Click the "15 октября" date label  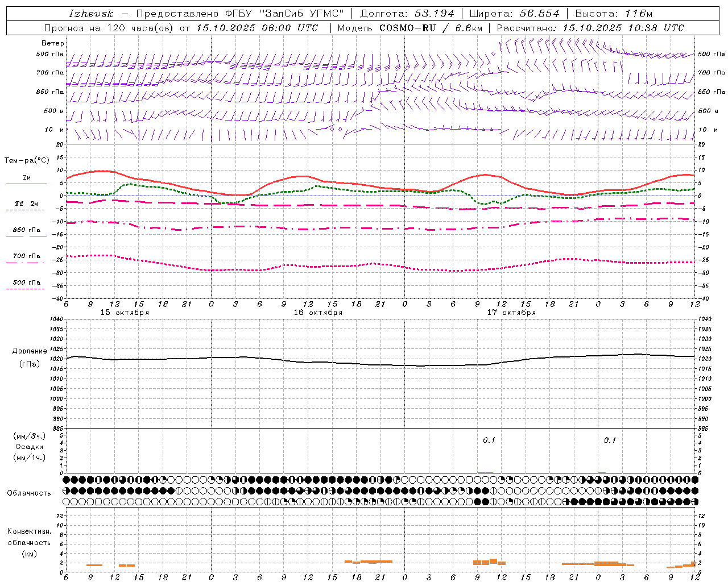coord(125,313)
